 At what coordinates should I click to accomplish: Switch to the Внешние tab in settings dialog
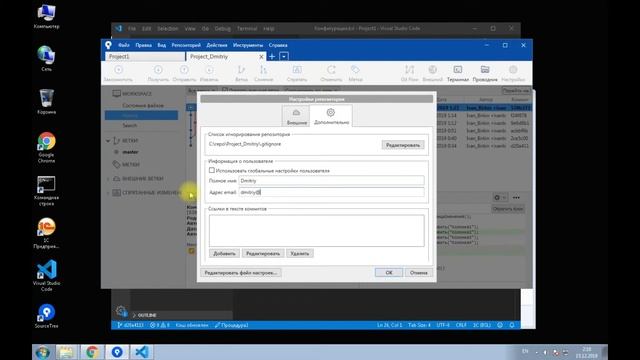[x=296, y=117]
